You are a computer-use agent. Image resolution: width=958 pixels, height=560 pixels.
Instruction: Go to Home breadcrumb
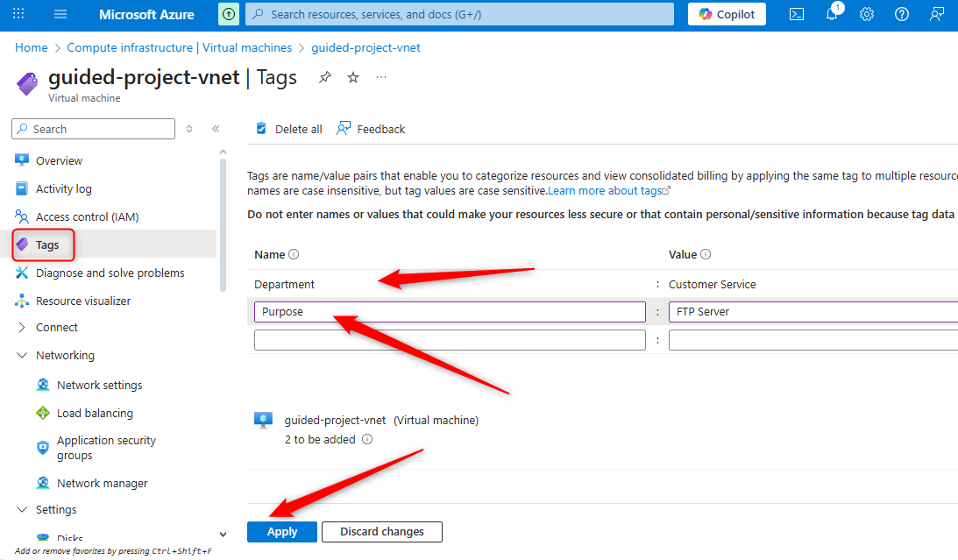tap(32, 47)
